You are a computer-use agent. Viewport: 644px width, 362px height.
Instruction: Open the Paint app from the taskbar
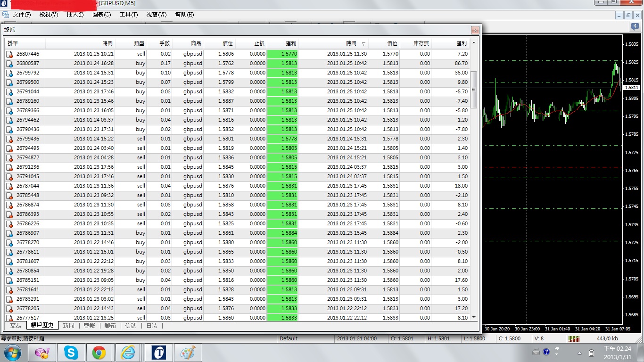click(x=188, y=352)
